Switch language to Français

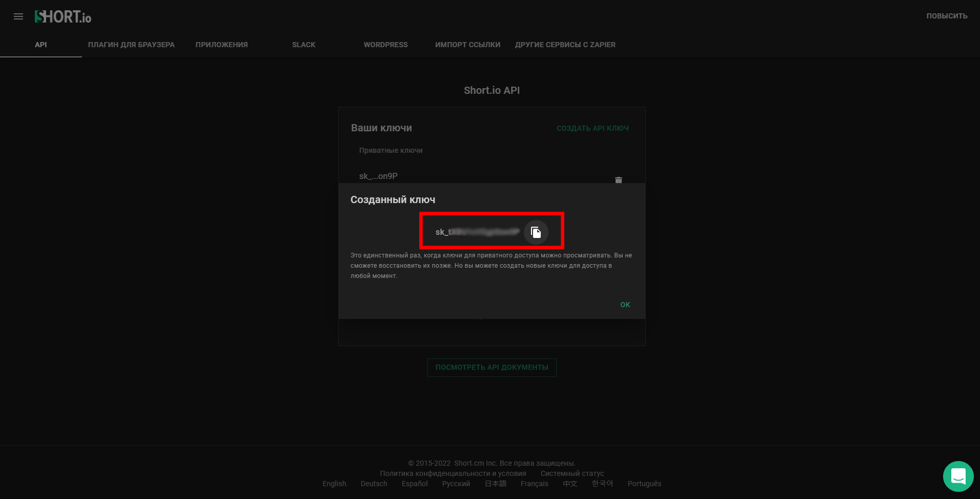534,484
